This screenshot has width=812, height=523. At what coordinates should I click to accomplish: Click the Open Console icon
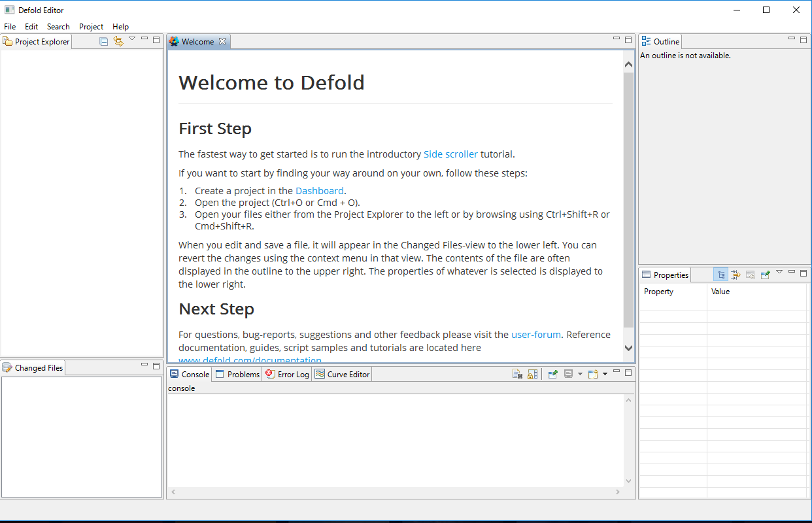point(593,374)
